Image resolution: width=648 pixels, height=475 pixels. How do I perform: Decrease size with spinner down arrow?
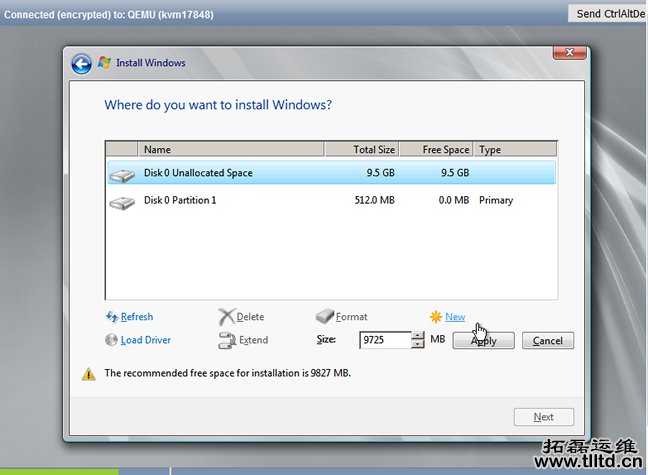(418, 345)
